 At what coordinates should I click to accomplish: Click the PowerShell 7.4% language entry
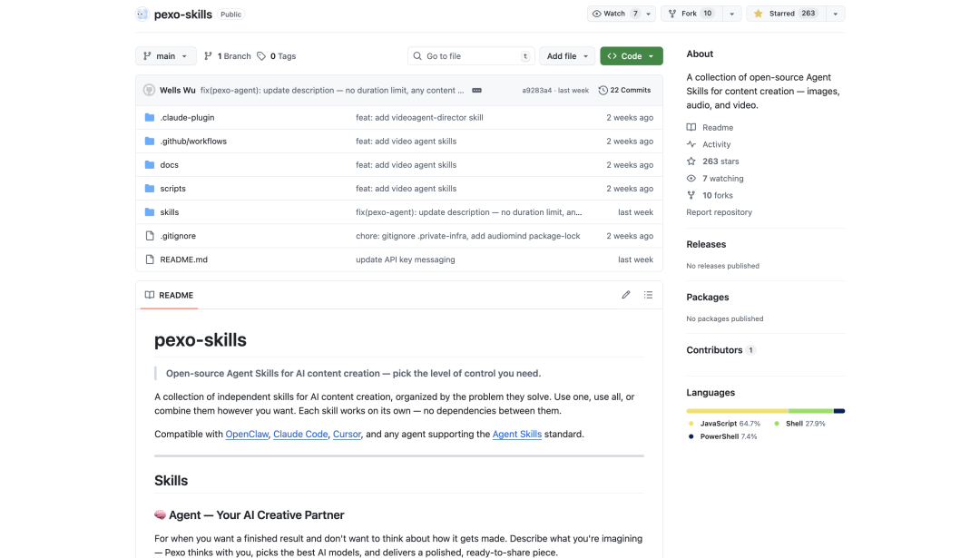722,436
